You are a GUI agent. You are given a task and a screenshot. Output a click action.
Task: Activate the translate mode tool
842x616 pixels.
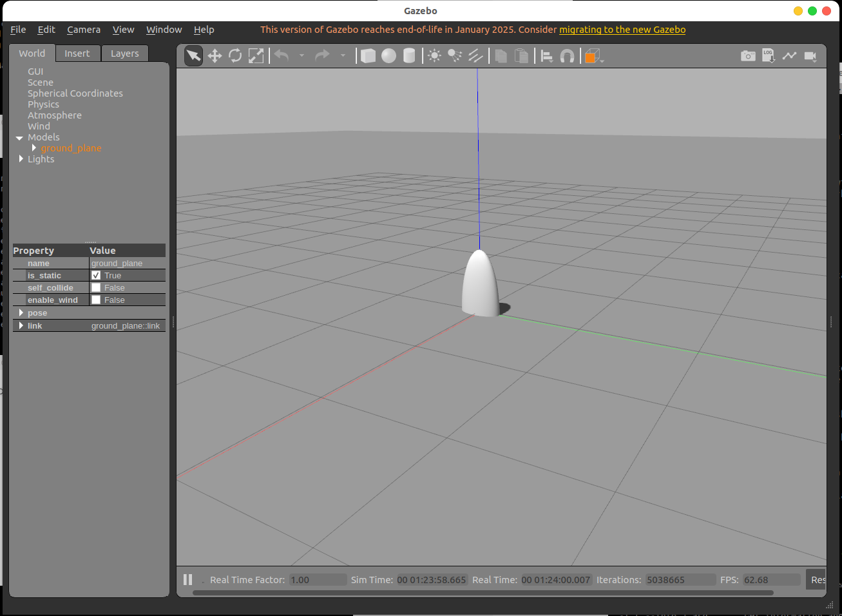[x=215, y=56]
